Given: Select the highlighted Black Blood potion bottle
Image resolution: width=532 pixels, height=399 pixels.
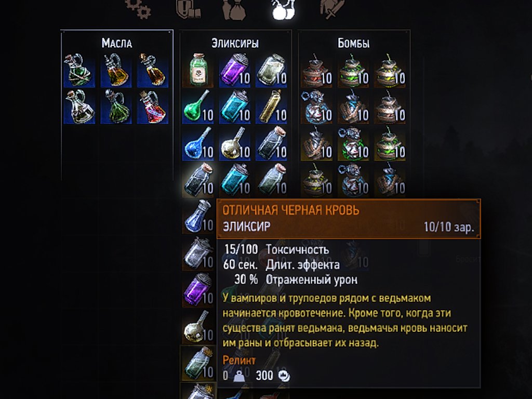Looking at the screenshot, I should 198,180.
